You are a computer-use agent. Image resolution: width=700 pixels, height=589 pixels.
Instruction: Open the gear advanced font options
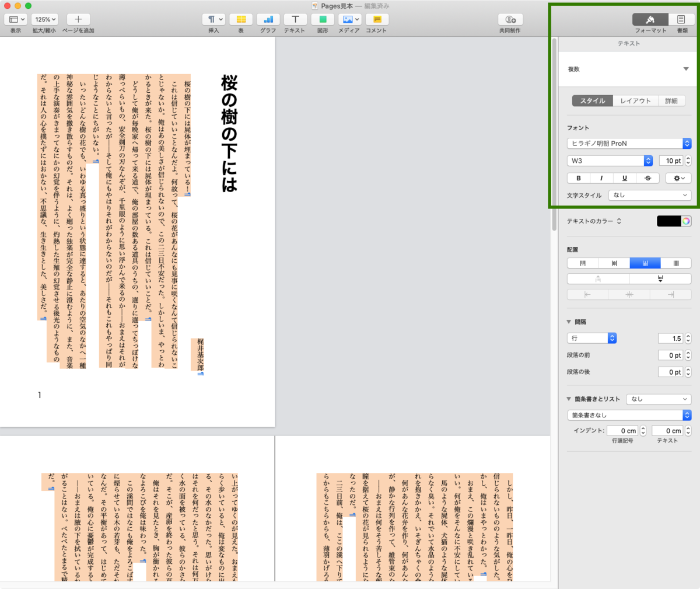pos(678,178)
